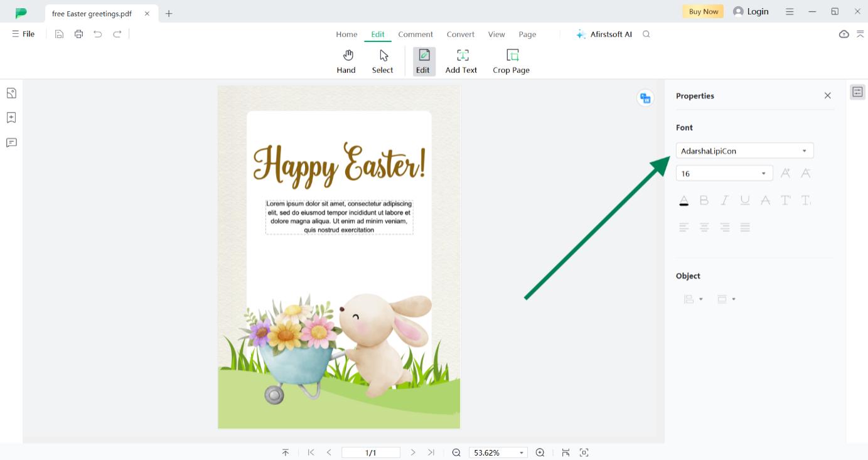Viewport: 868px width, 460px height.
Task: Click the Login button
Action: pos(751,11)
